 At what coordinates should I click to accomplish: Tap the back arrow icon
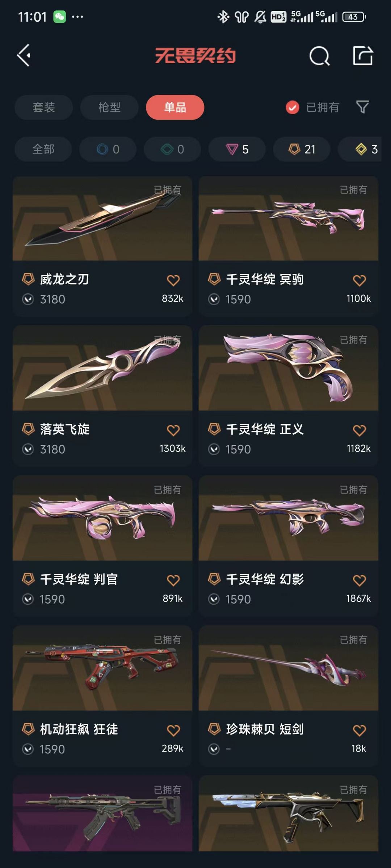point(24,56)
